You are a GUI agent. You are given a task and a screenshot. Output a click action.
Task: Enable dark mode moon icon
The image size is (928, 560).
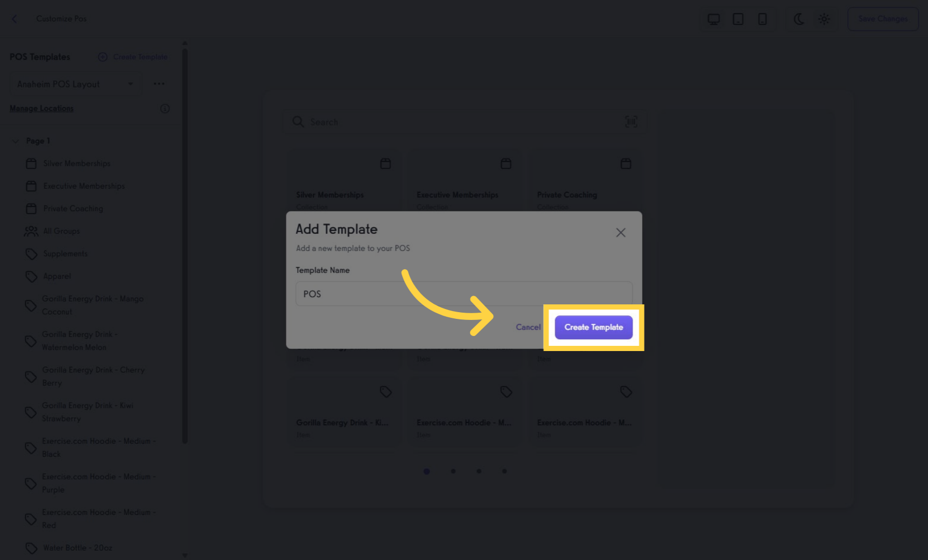[x=799, y=19]
